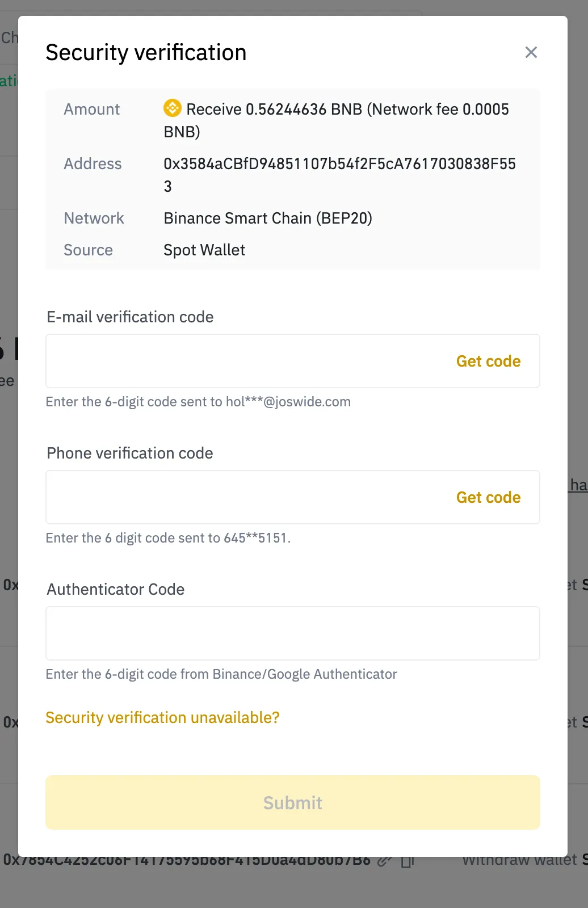Click the Spot Wallet source value
This screenshot has width=588, height=908.
(204, 250)
